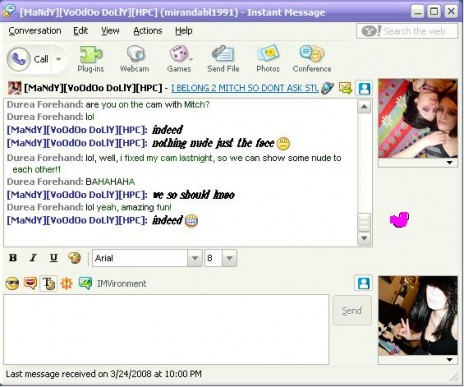
Task: Open the Call options dropdown arrow
Action: click(x=58, y=59)
